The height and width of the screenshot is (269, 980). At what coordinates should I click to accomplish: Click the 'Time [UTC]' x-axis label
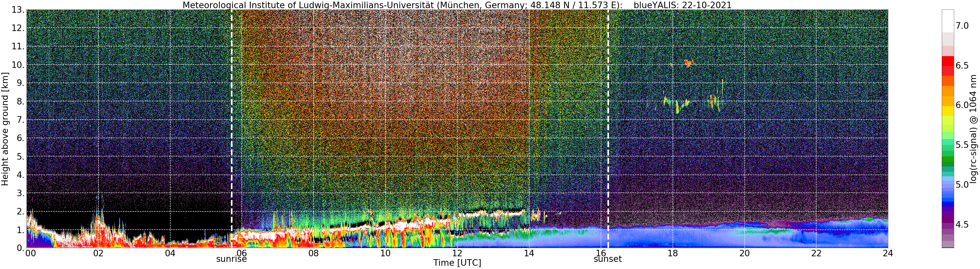457,263
